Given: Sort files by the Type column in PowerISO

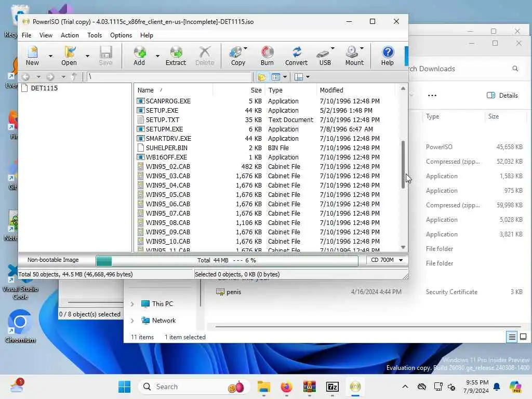Looking at the screenshot, I should (291, 90).
